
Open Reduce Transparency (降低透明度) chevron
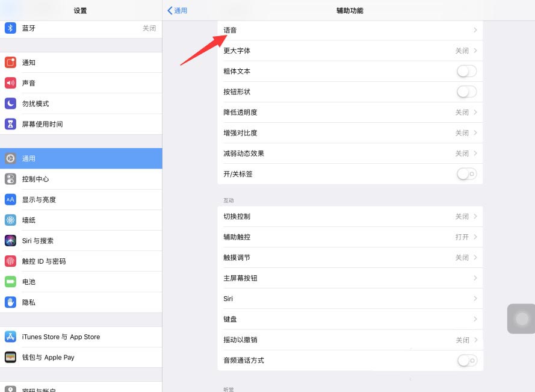coord(475,113)
